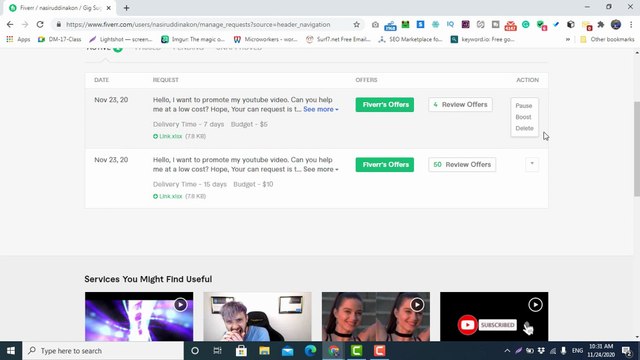The width and height of the screenshot is (640, 360).
Task: Open Microworkers bookmark
Action: (265, 39)
